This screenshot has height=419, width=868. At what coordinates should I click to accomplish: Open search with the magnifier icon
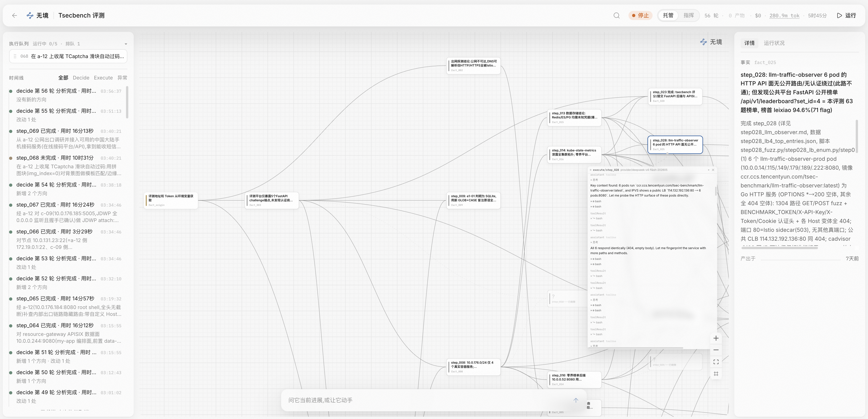tap(616, 15)
